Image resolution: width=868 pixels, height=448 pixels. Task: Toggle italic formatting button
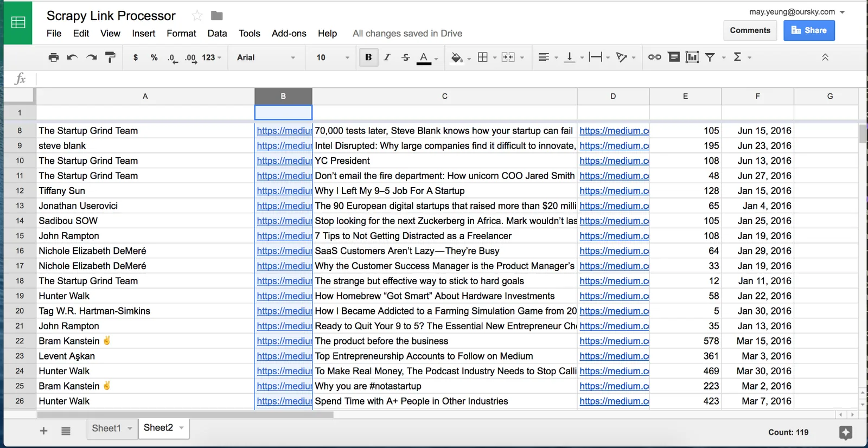point(387,57)
